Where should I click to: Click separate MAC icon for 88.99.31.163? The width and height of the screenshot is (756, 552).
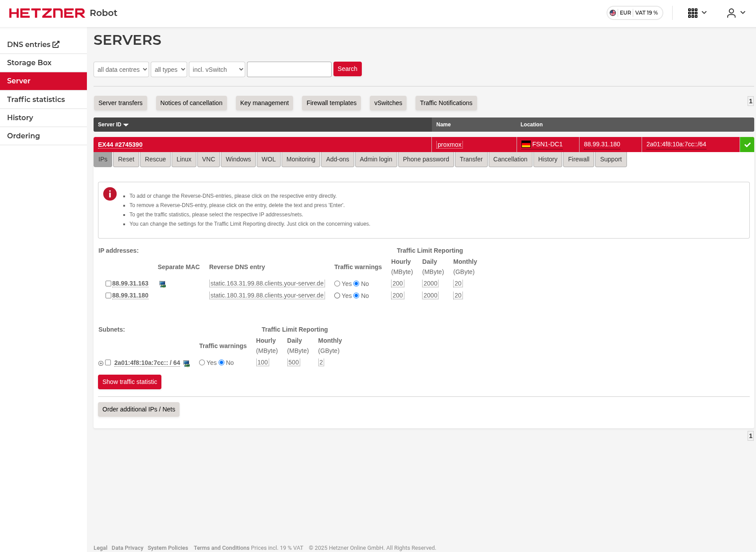pos(163,284)
